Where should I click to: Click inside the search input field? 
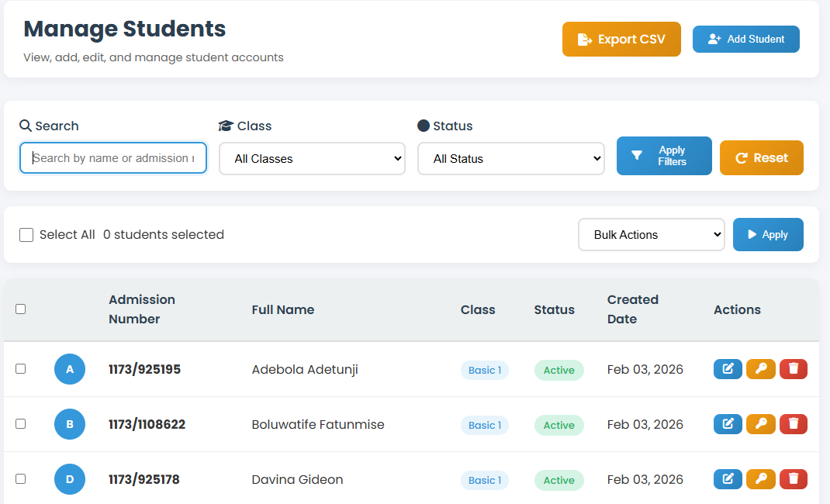point(112,157)
